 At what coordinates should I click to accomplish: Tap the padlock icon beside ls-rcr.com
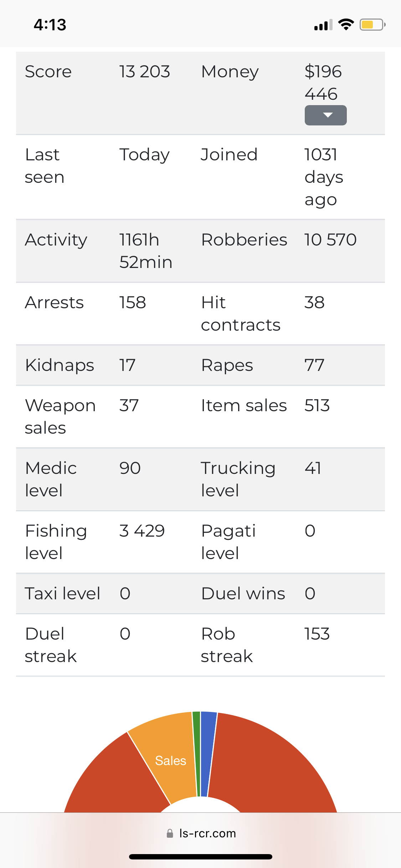[170, 833]
